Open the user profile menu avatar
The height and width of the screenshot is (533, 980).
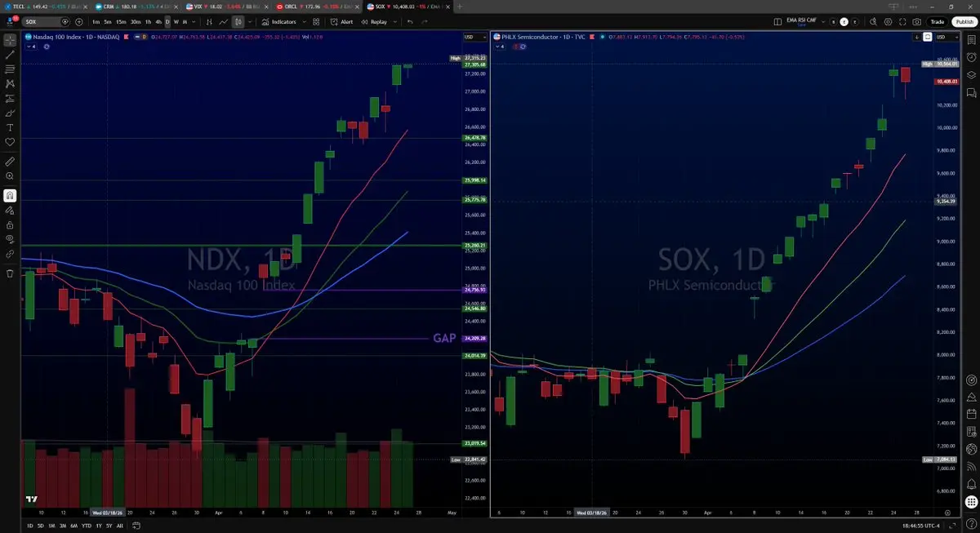11,21
